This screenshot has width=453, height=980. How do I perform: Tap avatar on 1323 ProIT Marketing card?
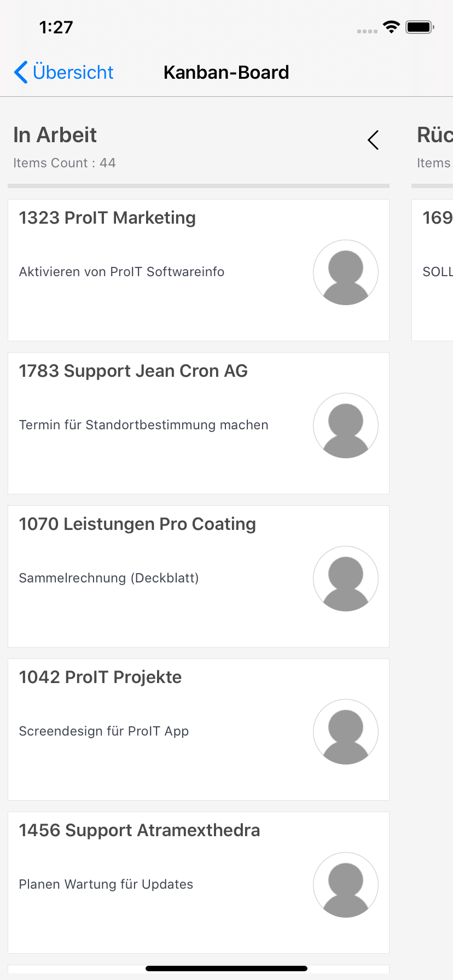[345, 272]
